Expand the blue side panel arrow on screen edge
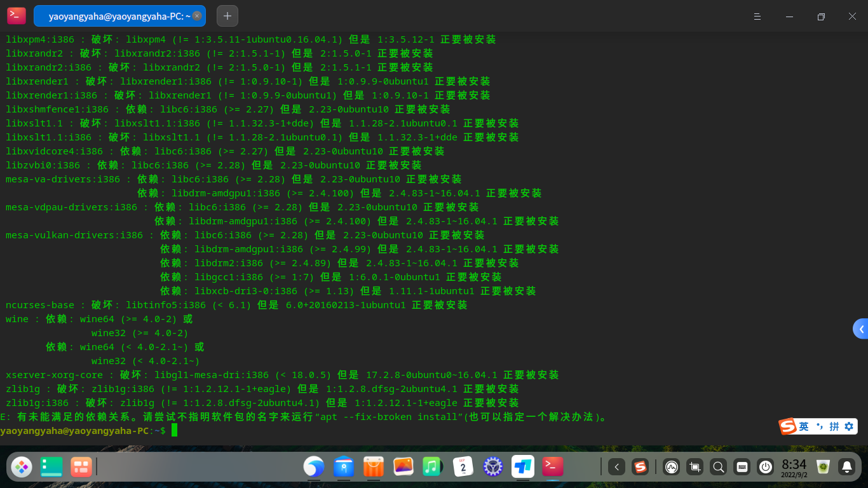 862,329
